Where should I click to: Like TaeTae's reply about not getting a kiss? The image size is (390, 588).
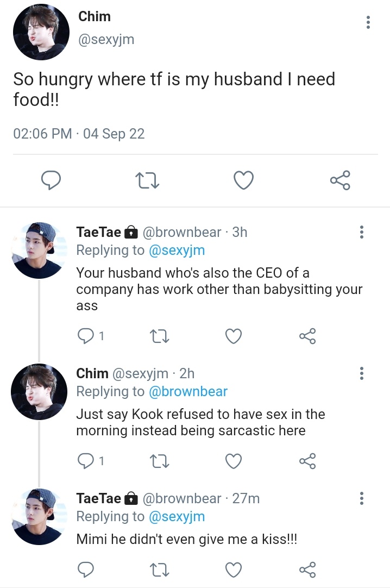(x=234, y=570)
